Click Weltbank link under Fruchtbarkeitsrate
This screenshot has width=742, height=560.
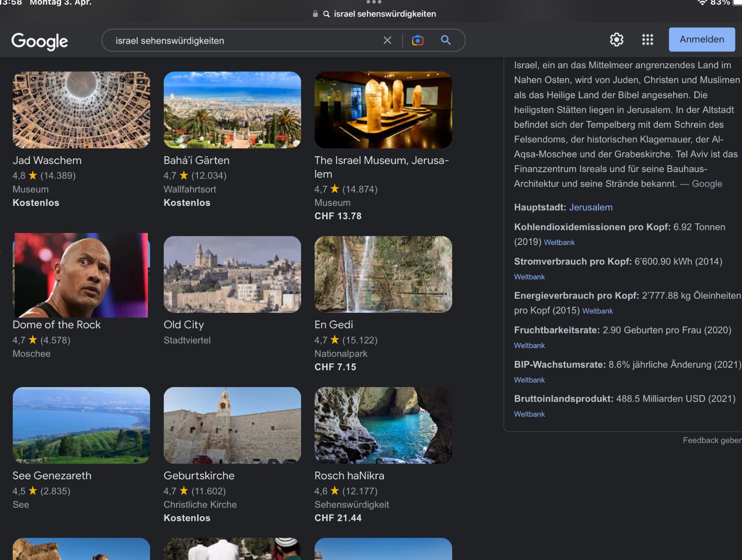529,345
